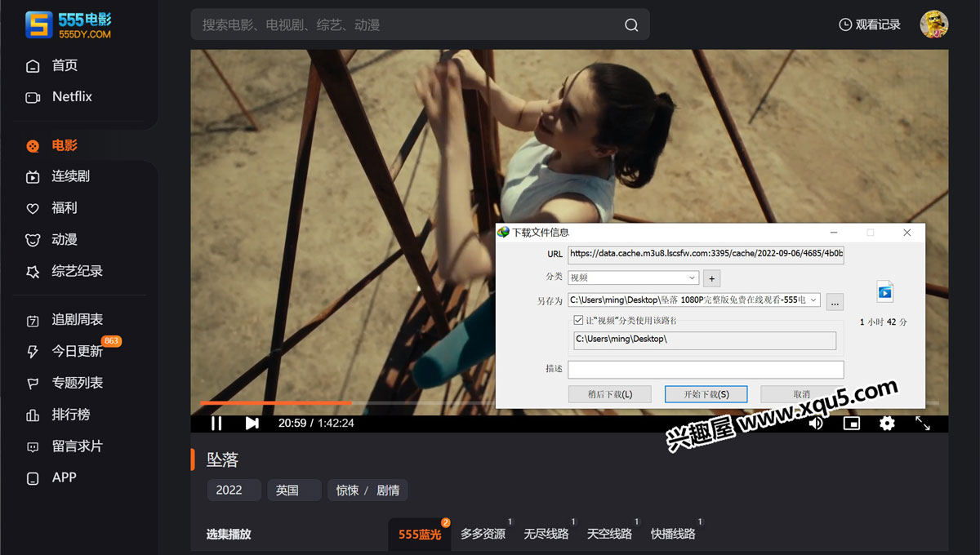Screen dimensions: 980x555
Task: Close the 下载文件信息 dialog
Action: pos(907,233)
